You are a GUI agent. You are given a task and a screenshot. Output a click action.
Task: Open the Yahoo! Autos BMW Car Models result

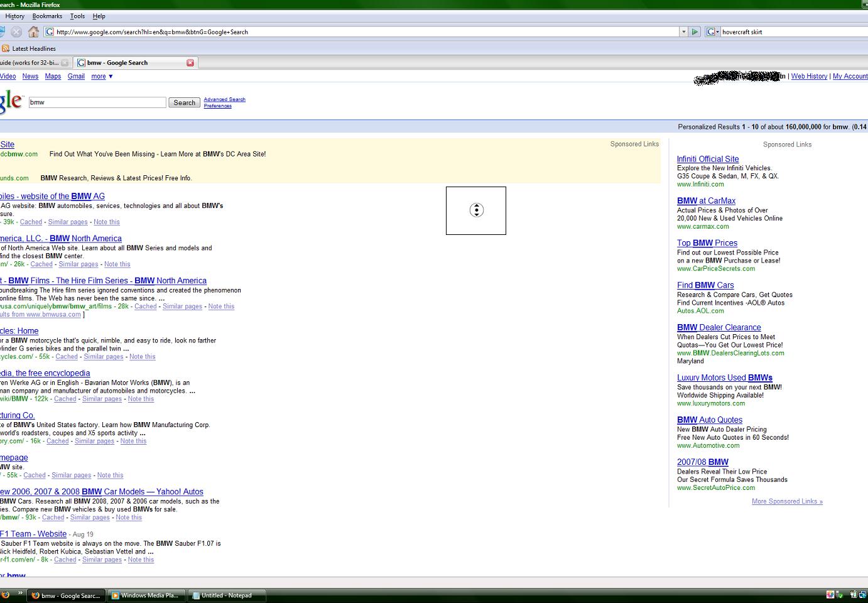[x=102, y=491]
